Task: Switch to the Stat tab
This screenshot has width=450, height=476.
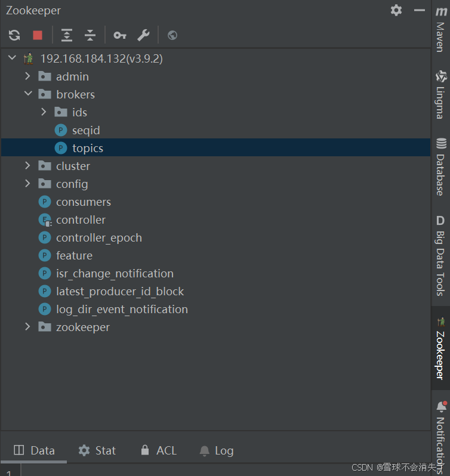Action: tap(97, 450)
